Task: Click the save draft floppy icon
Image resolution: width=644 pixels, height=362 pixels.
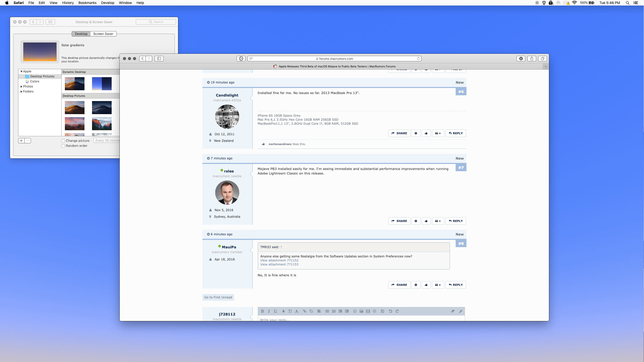Action: click(382, 311)
